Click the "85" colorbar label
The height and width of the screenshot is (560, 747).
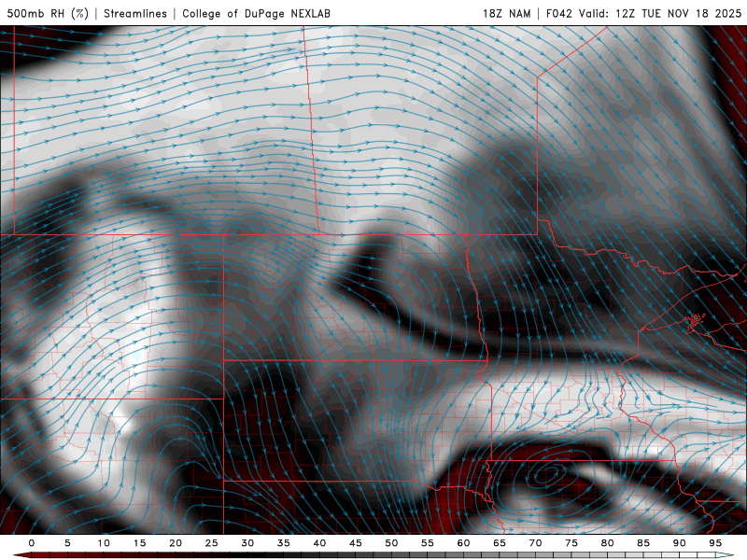point(643,543)
